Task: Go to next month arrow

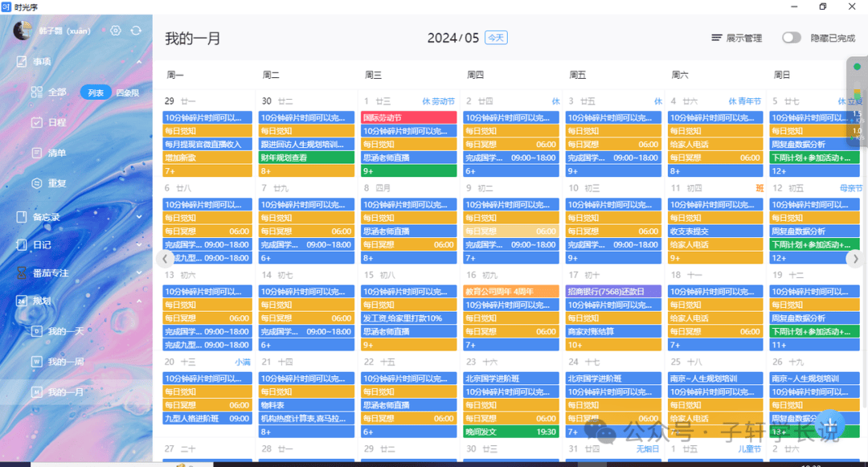Action: [855, 258]
